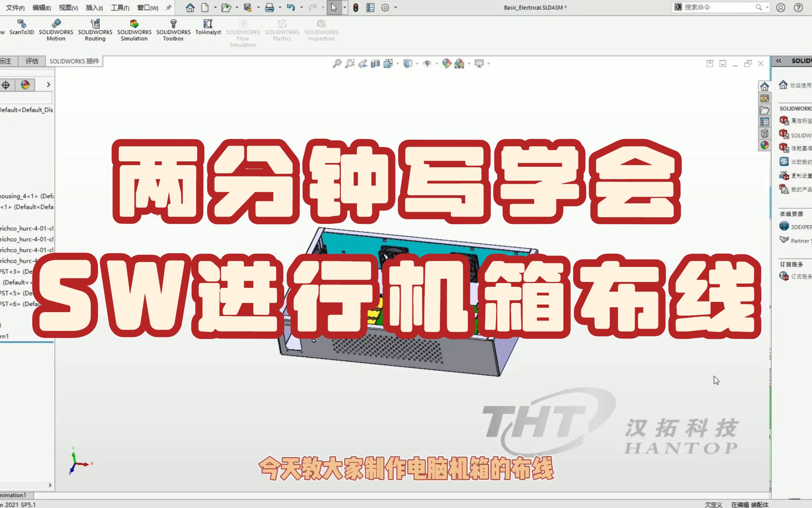Expand the Save button dropdown arrow
The image size is (812, 508).
(x=258, y=7)
